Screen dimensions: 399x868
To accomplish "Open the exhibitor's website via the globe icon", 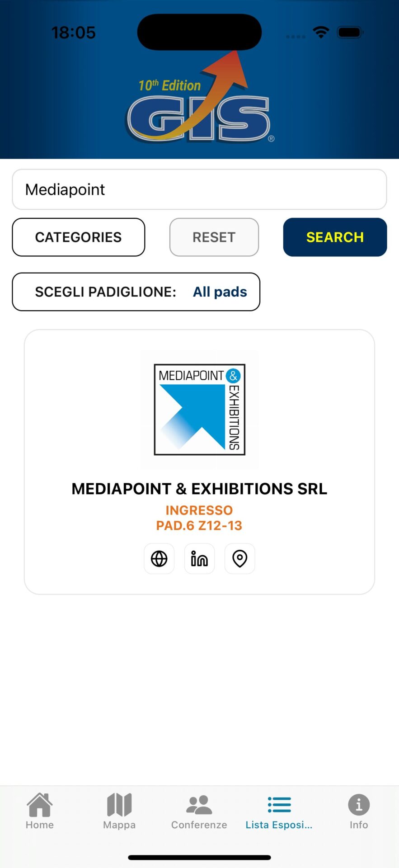I will [159, 558].
